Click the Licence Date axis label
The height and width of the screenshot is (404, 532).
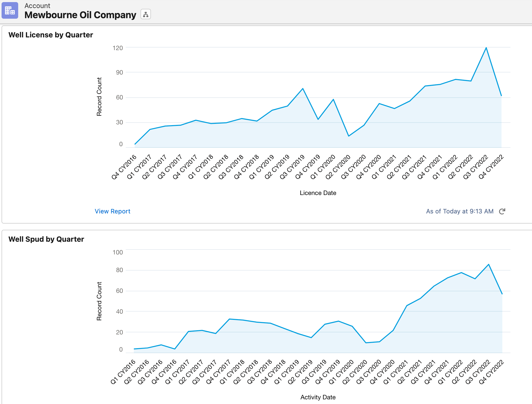point(318,193)
